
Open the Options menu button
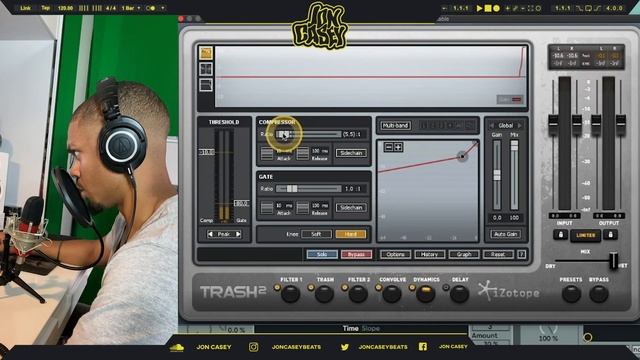[395, 254]
